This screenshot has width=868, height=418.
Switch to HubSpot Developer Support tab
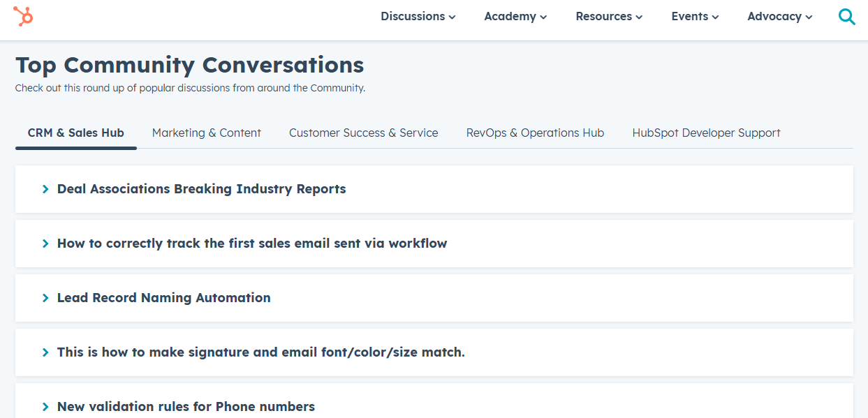point(706,133)
